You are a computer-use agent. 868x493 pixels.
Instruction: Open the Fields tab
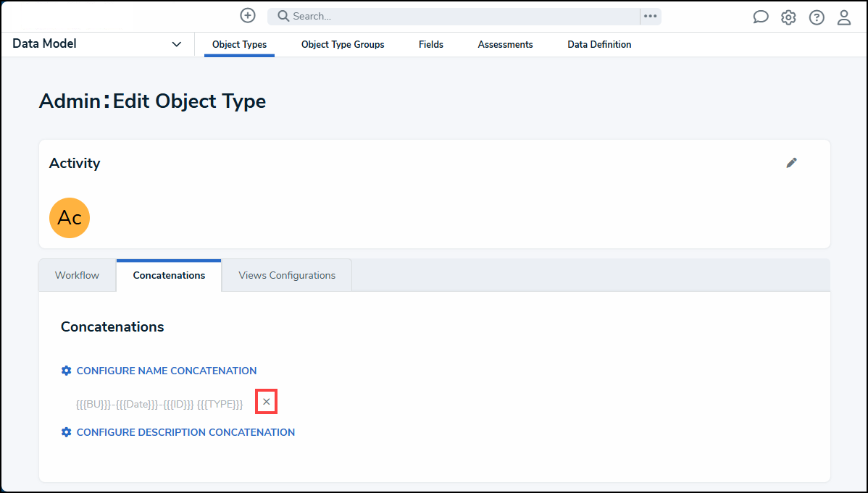430,44
